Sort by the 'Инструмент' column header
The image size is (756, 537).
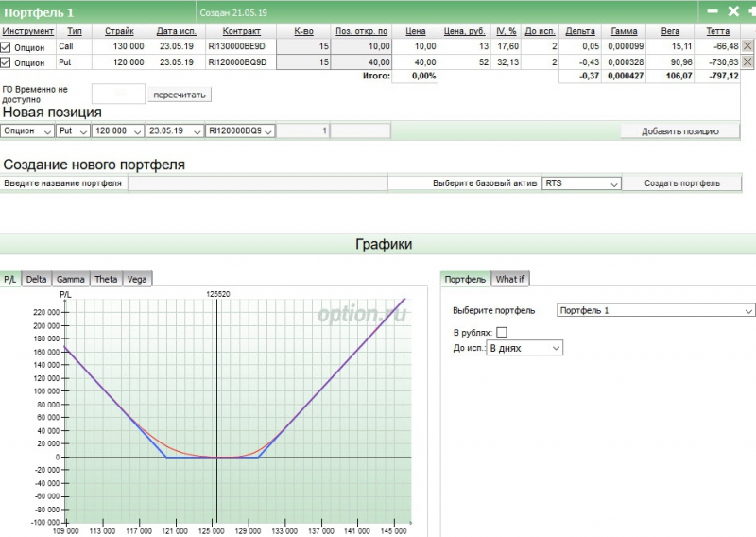click(28, 31)
